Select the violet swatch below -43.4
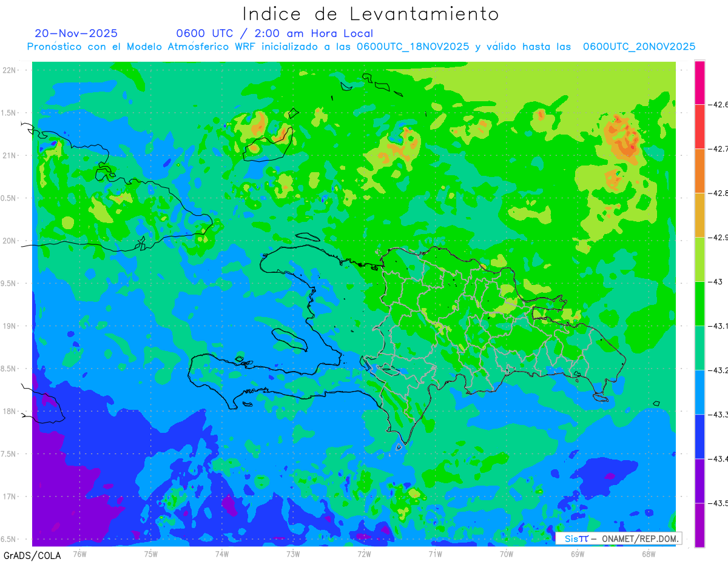The width and height of the screenshot is (728, 562). (699, 481)
